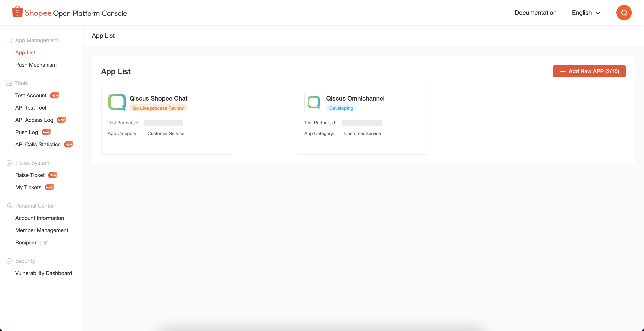Open the Qiscus Omnichannel app title
644x331 pixels.
[355, 98]
